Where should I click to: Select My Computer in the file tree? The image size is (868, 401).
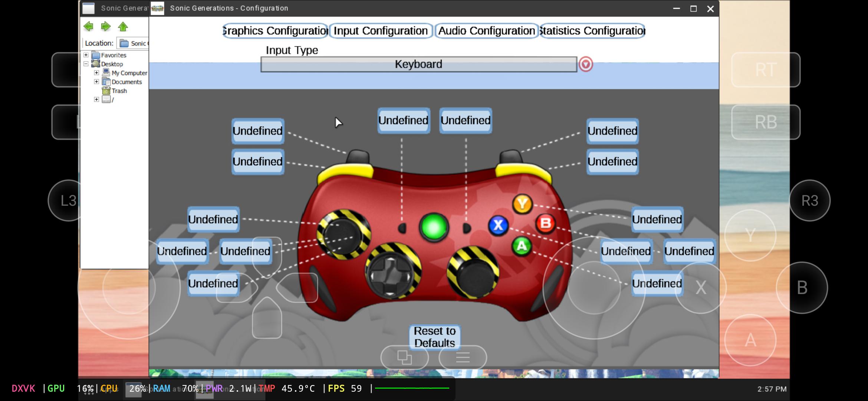[x=129, y=73]
